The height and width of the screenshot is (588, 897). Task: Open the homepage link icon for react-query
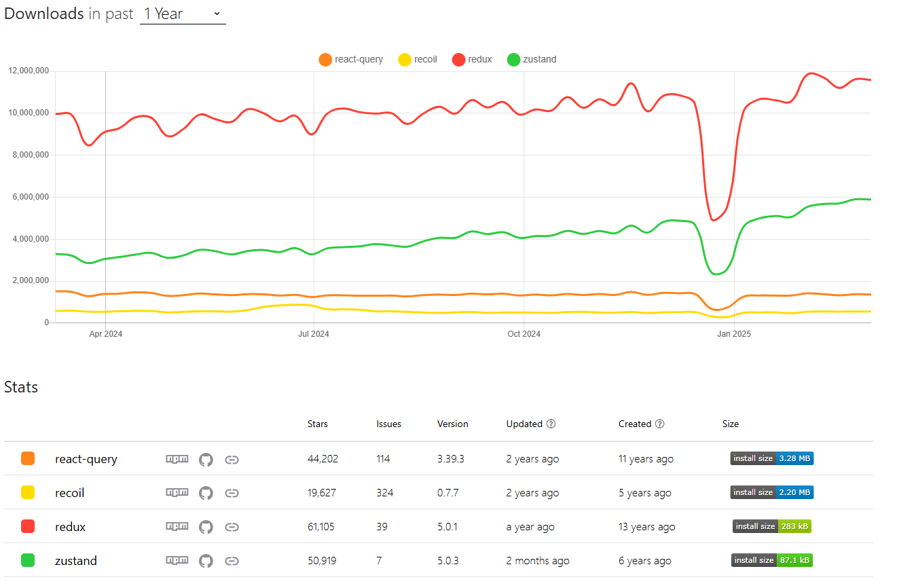(x=232, y=460)
